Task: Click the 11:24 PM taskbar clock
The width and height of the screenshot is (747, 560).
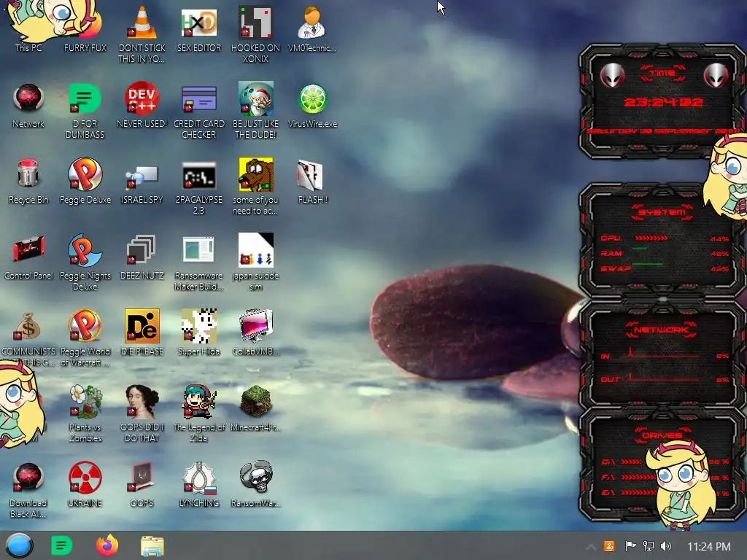Action: tap(709, 546)
